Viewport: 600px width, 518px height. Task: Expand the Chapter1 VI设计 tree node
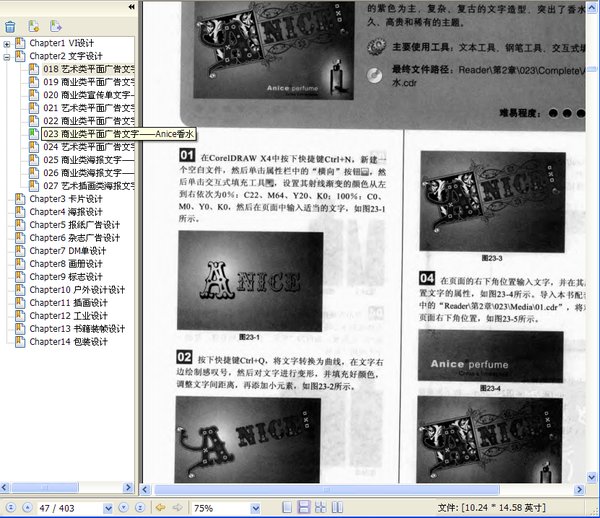coord(7,44)
